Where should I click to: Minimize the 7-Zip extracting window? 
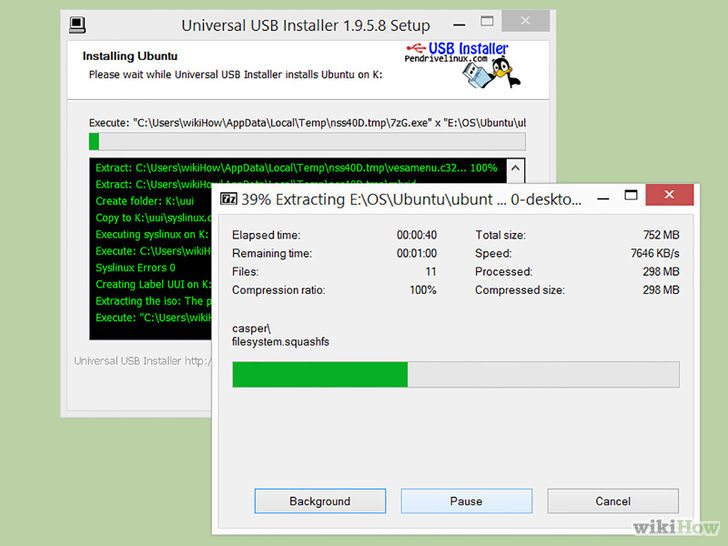[x=603, y=199]
